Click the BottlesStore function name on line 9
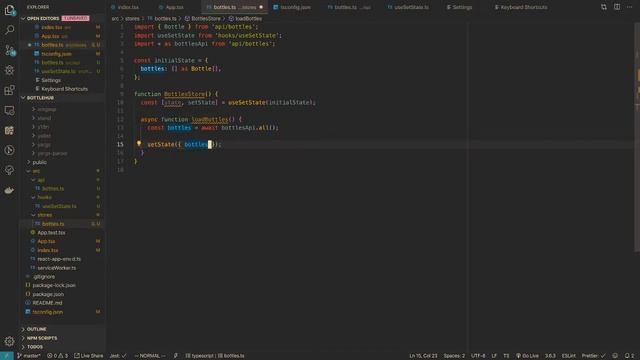Image resolution: width=640 pixels, height=360 pixels. point(184,94)
